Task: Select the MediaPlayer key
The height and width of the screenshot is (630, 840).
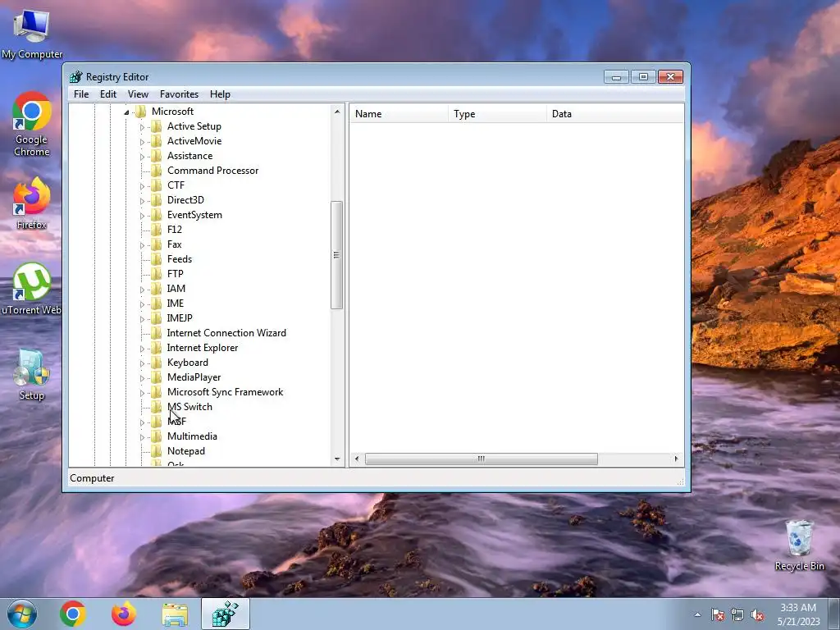Action: tap(194, 377)
